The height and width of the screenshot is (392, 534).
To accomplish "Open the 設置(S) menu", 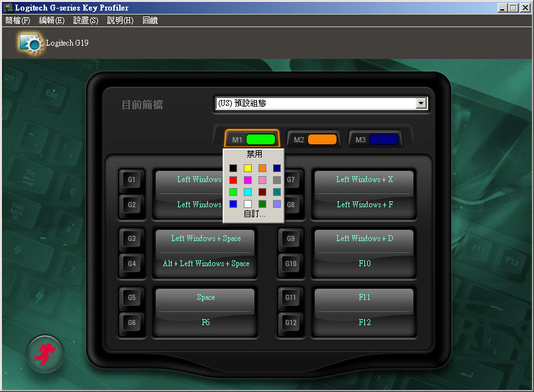I will [85, 21].
